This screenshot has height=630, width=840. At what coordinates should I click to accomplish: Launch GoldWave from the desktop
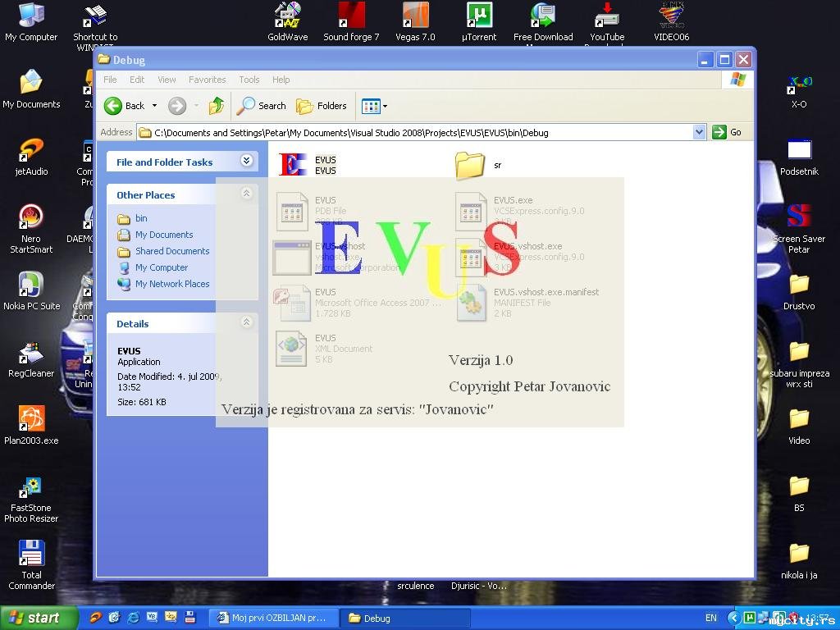click(288, 21)
